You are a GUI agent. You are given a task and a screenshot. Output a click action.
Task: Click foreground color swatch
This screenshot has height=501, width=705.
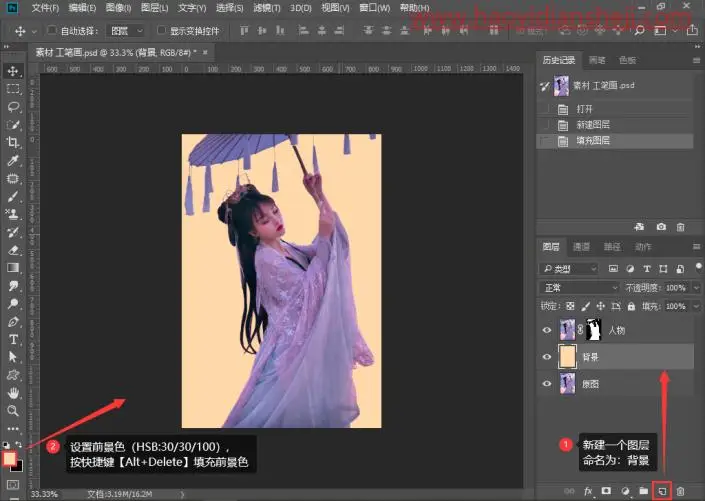(x=9, y=458)
